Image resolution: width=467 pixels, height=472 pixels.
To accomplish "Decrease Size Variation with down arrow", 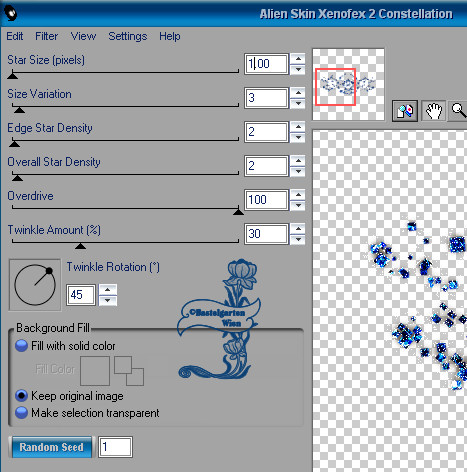I will point(298,104).
